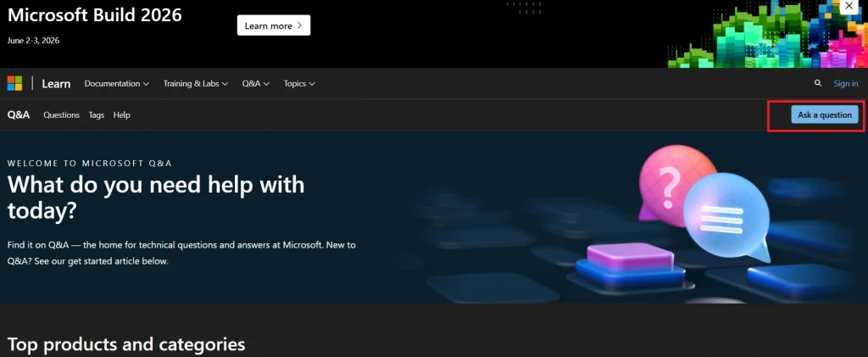Open the Help tab
Viewport: 868px width, 357px height.
(122, 115)
